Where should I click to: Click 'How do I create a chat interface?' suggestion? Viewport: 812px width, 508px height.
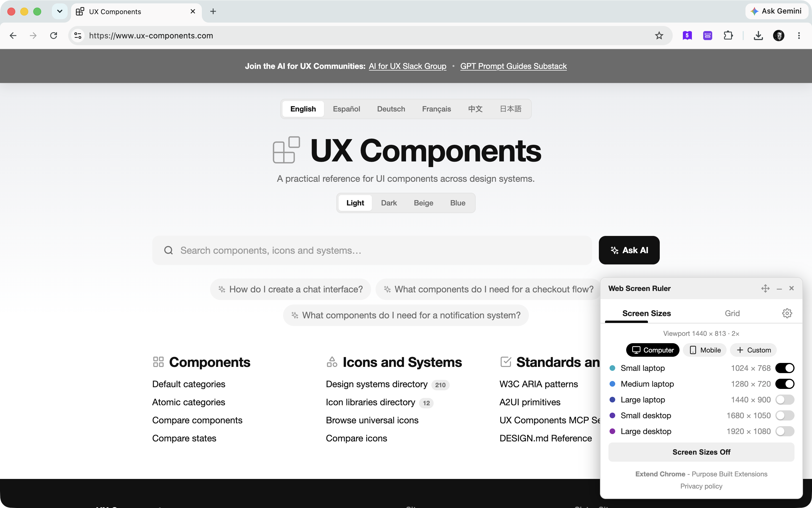point(291,289)
